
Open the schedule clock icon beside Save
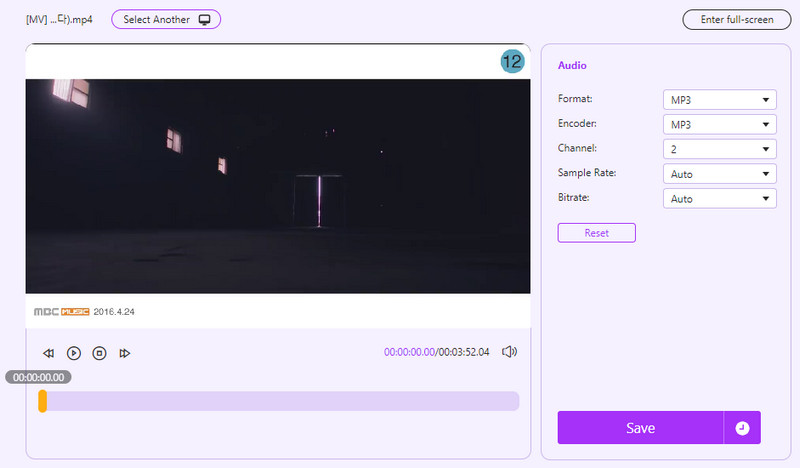(742, 428)
